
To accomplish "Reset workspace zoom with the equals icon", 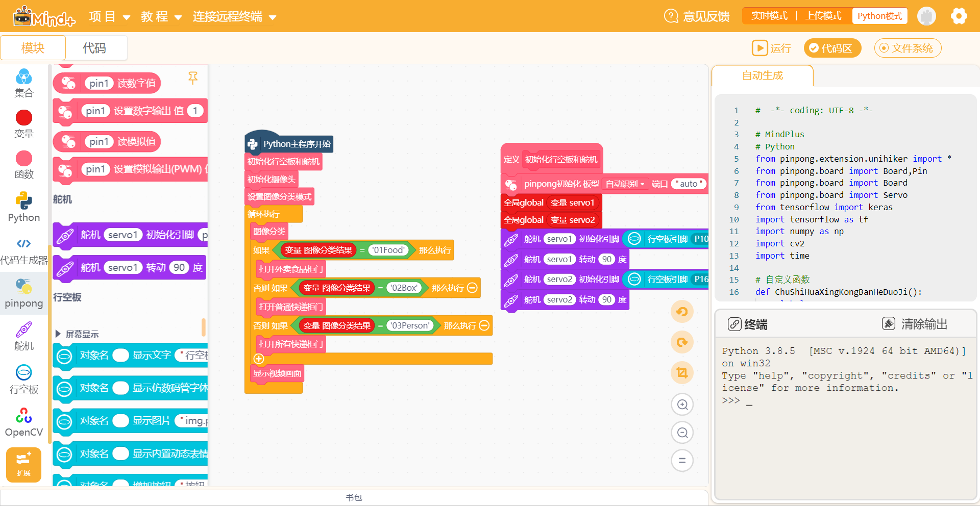I will click(x=682, y=461).
